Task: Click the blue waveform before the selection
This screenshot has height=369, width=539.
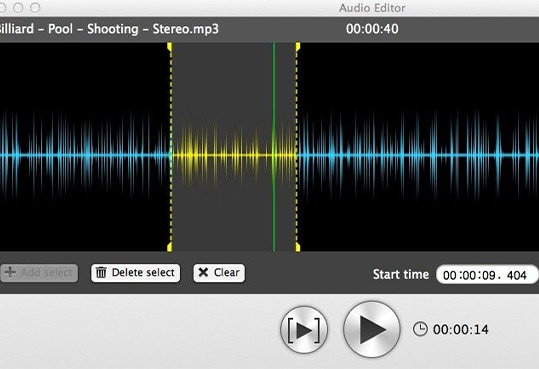Action: (84, 155)
